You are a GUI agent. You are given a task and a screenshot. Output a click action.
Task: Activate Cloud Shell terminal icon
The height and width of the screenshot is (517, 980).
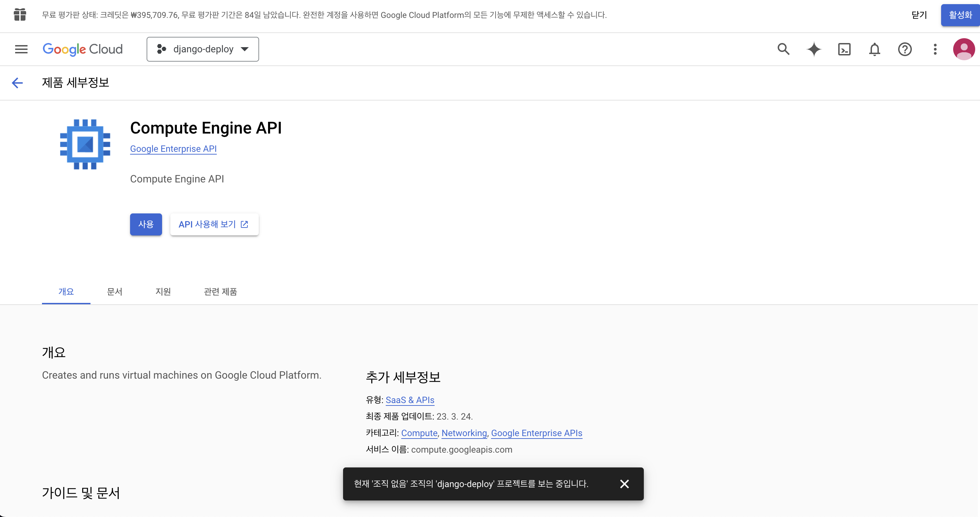(x=844, y=49)
